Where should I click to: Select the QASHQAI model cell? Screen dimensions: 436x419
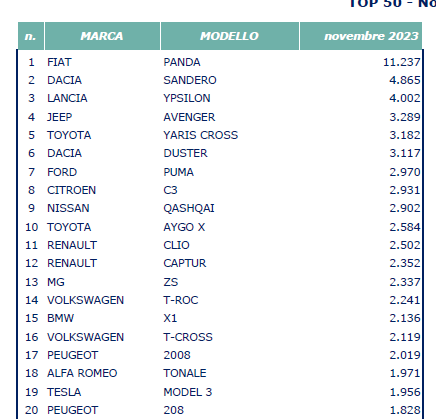189,208
